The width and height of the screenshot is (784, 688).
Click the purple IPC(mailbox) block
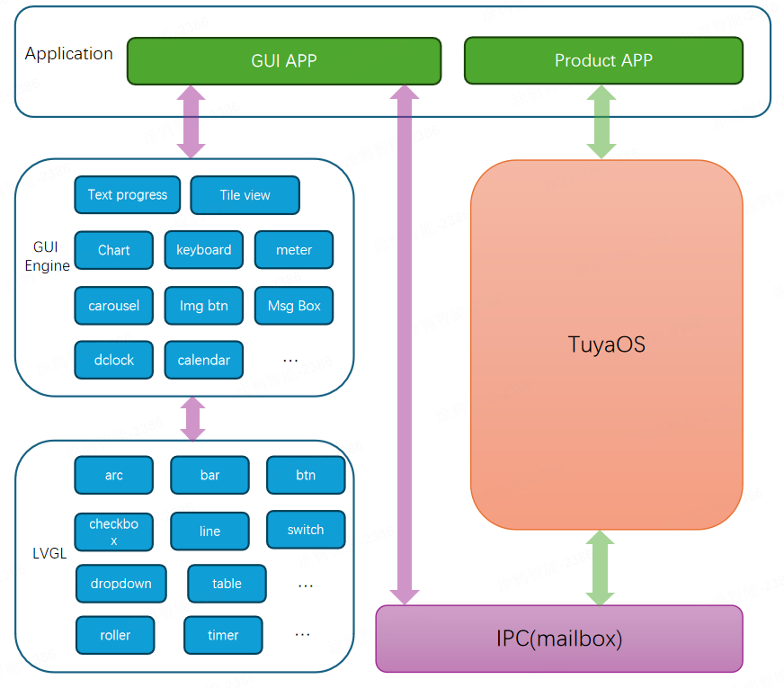point(559,639)
